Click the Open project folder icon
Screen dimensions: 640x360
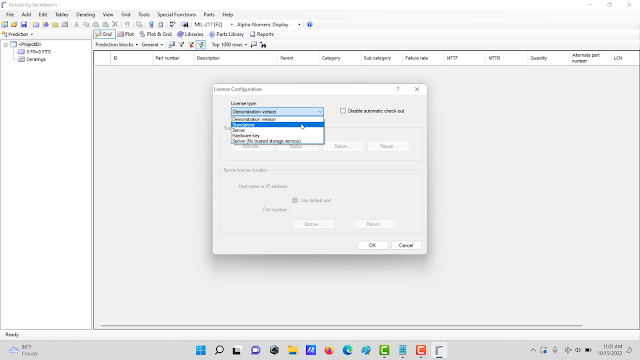tap(14, 24)
